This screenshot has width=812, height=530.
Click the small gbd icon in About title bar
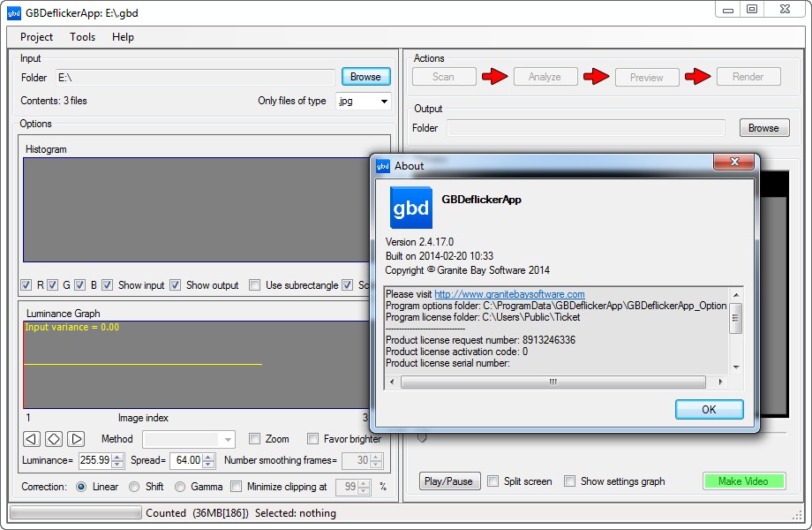(383, 166)
